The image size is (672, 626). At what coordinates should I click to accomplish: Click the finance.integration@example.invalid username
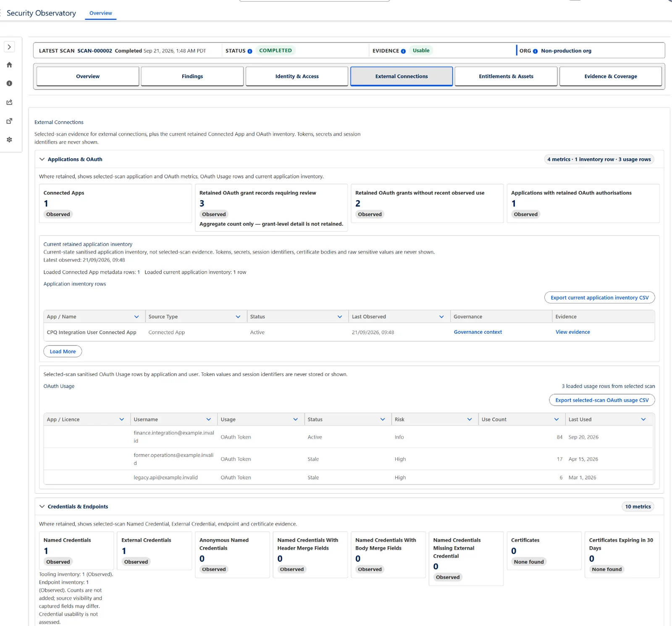point(174,437)
